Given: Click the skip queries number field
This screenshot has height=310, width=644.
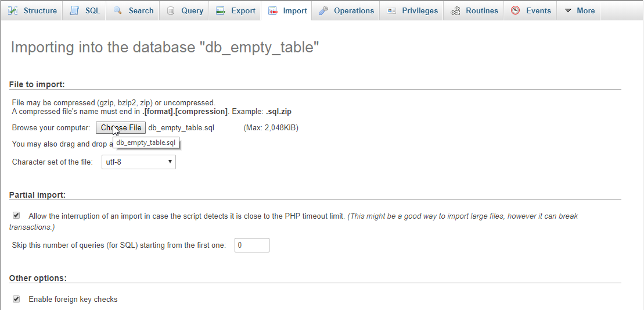Looking at the screenshot, I should [252, 245].
